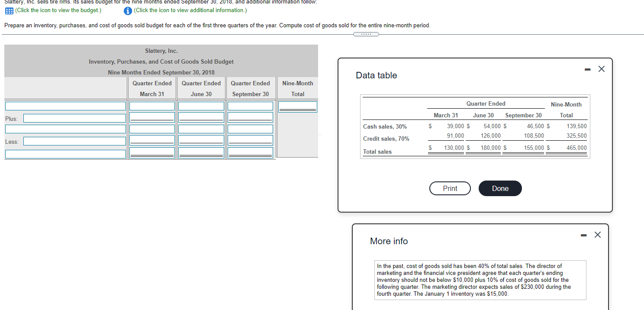Select bottom row September 30 field

(x=250, y=152)
